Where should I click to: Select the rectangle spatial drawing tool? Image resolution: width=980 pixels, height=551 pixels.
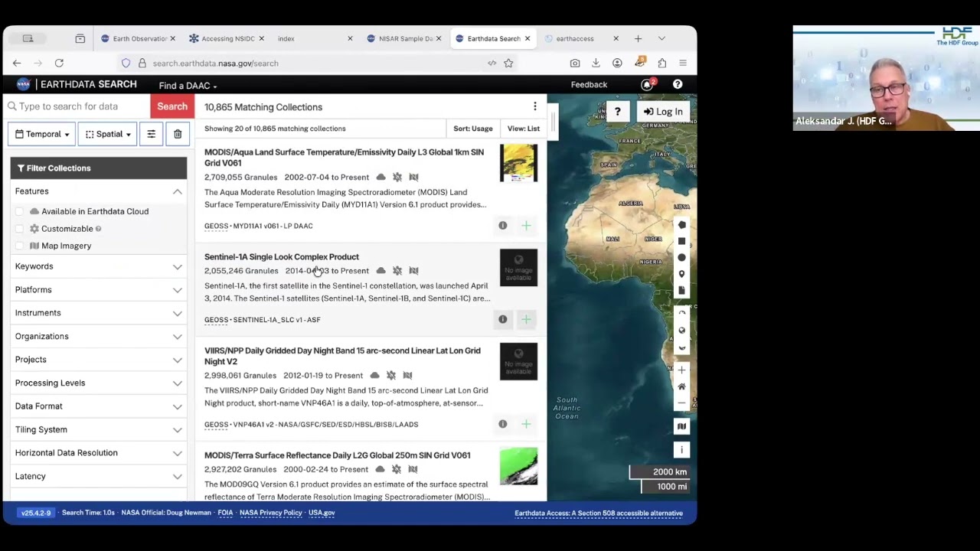pos(681,241)
